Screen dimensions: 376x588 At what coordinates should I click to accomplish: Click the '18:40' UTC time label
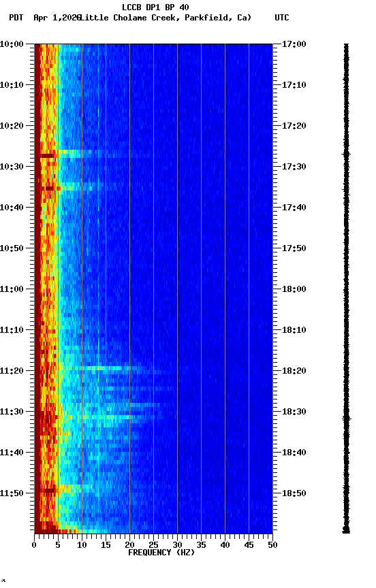tap(294, 453)
